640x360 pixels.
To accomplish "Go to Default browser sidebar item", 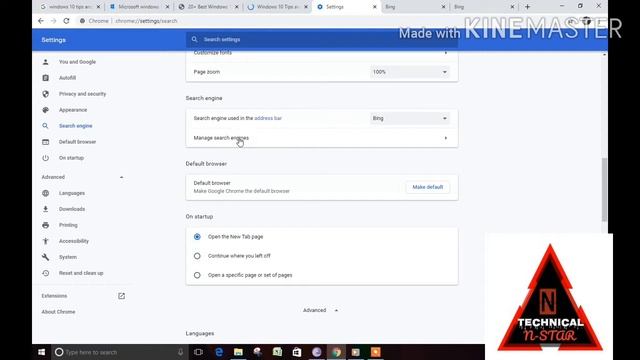I will click(x=78, y=142).
